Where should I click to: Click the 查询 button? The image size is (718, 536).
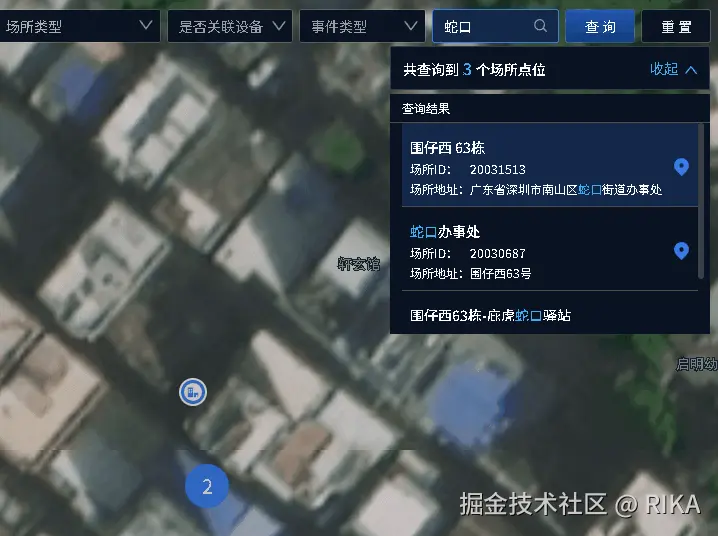coord(600,26)
